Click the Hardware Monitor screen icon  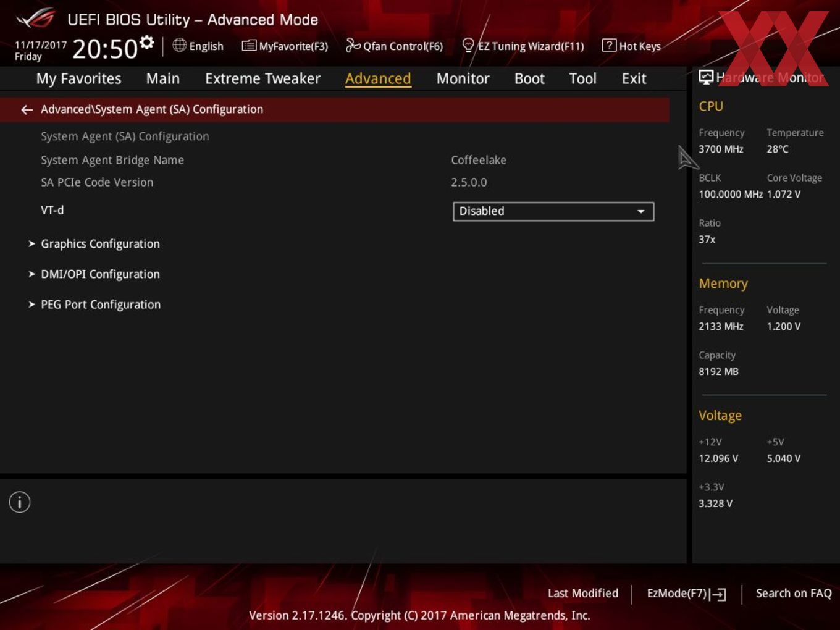point(706,77)
